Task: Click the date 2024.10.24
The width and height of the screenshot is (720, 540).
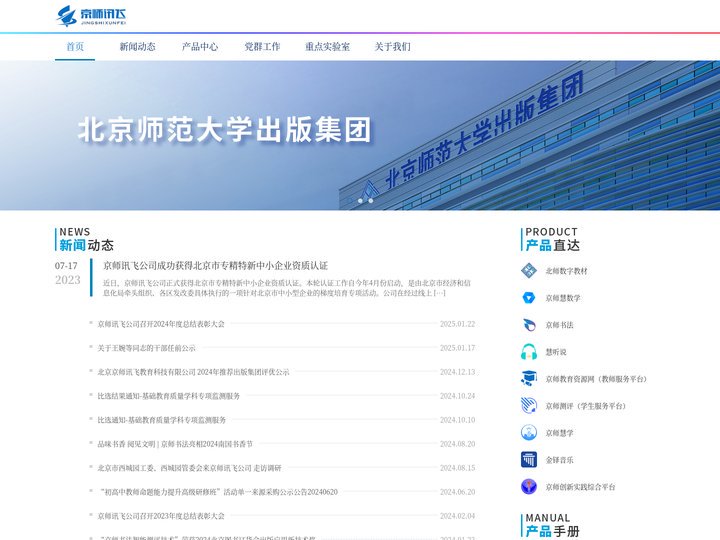Action: coord(457,396)
